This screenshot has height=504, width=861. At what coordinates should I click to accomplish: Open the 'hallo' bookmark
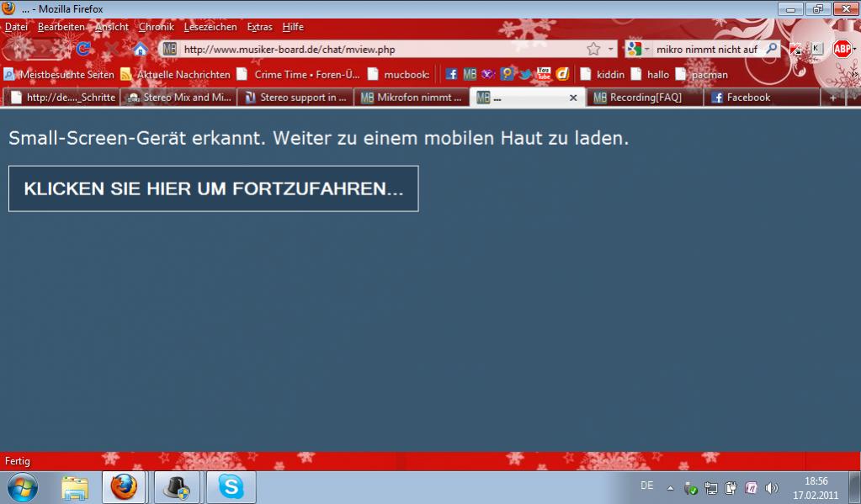[x=650, y=74]
